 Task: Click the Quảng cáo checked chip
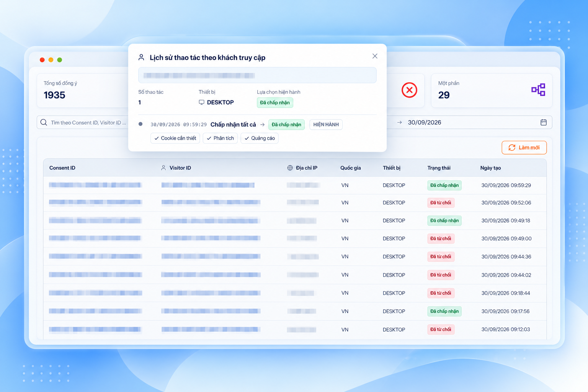click(x=260, y=138)
